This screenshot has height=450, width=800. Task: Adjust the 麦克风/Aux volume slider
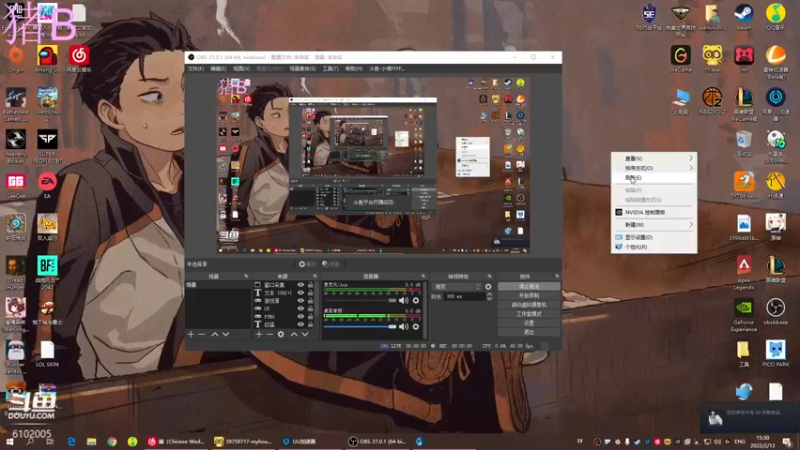point(360,301)
